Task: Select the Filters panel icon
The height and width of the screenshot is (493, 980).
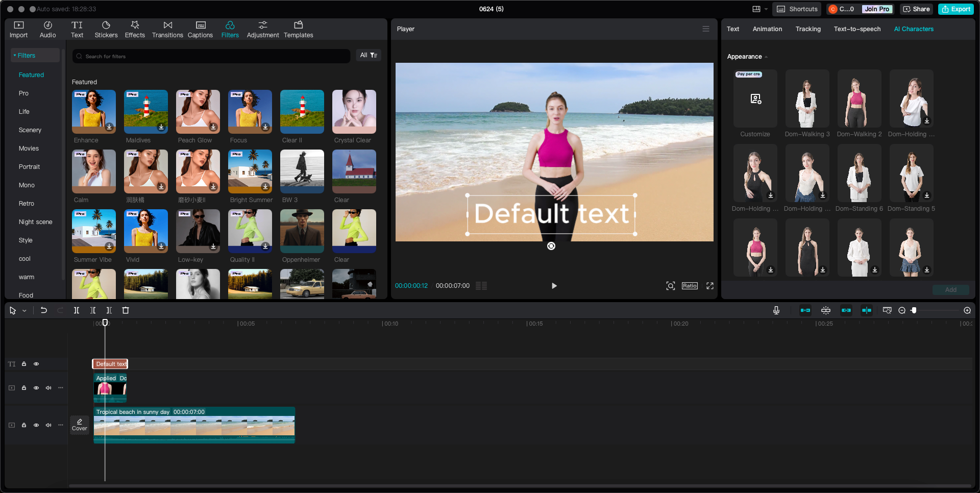Action: click(230, 29)
